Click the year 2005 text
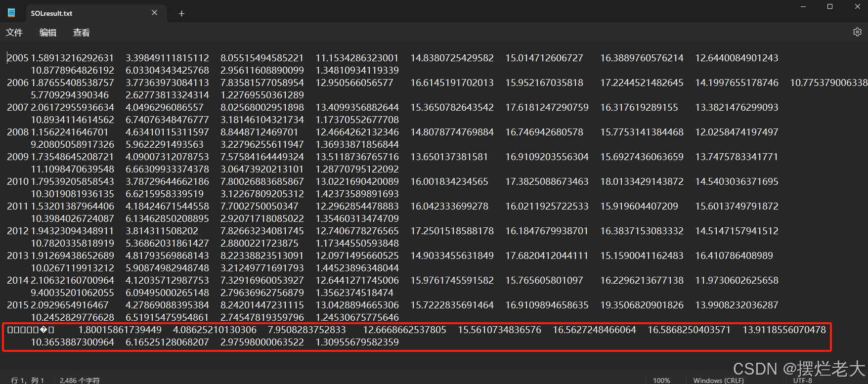The width and height of the screenshot is (868, 384). (18, 58)
